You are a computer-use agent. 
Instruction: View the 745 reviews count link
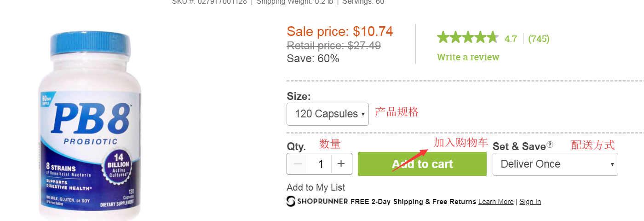coord(539,39)
